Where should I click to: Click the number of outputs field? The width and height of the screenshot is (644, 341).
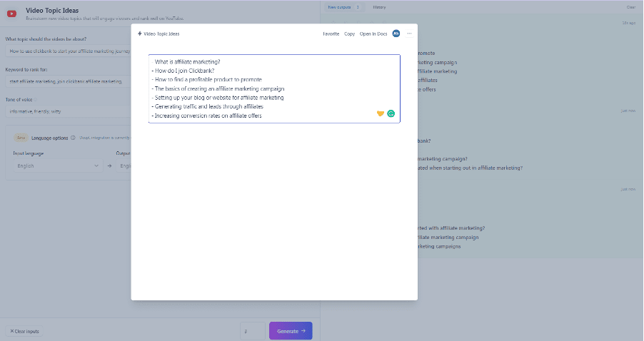click(x=253, y=331)
